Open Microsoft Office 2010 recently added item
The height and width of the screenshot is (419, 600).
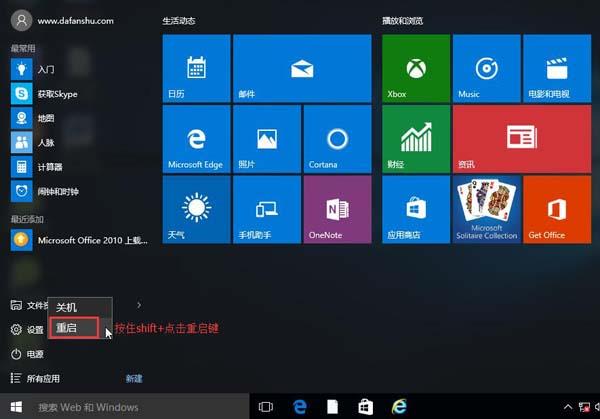click(x=78, y=240)
